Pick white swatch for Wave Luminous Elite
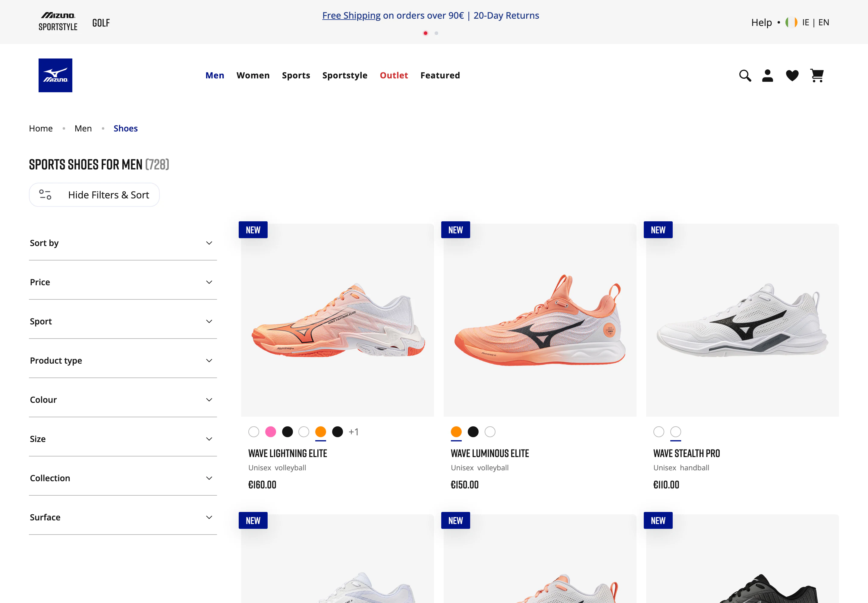Screen dimensions: 868x603 coord(490,431)
